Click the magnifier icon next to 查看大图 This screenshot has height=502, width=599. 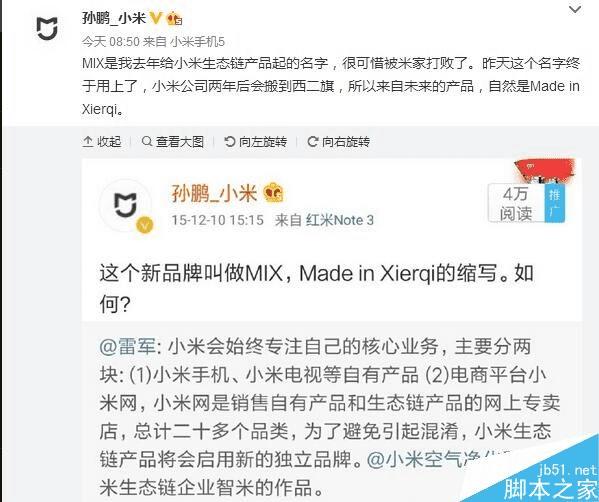tap(147, 141)
